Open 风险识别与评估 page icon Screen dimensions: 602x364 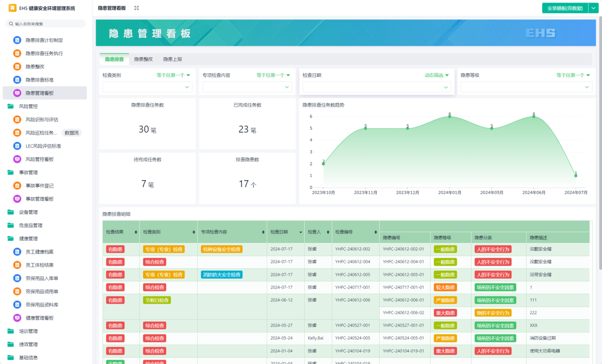coord(17,120)
